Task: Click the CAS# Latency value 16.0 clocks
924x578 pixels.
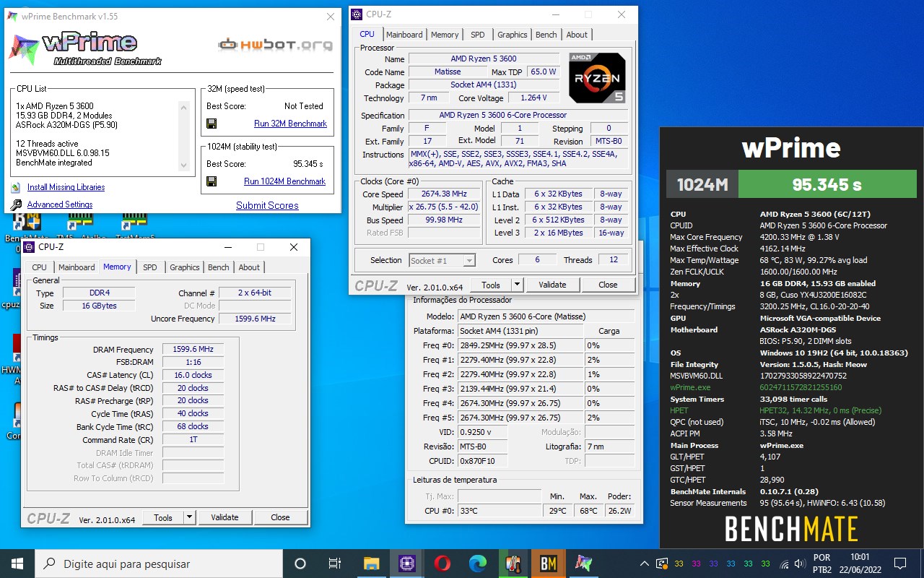Action: pos(193,376)
